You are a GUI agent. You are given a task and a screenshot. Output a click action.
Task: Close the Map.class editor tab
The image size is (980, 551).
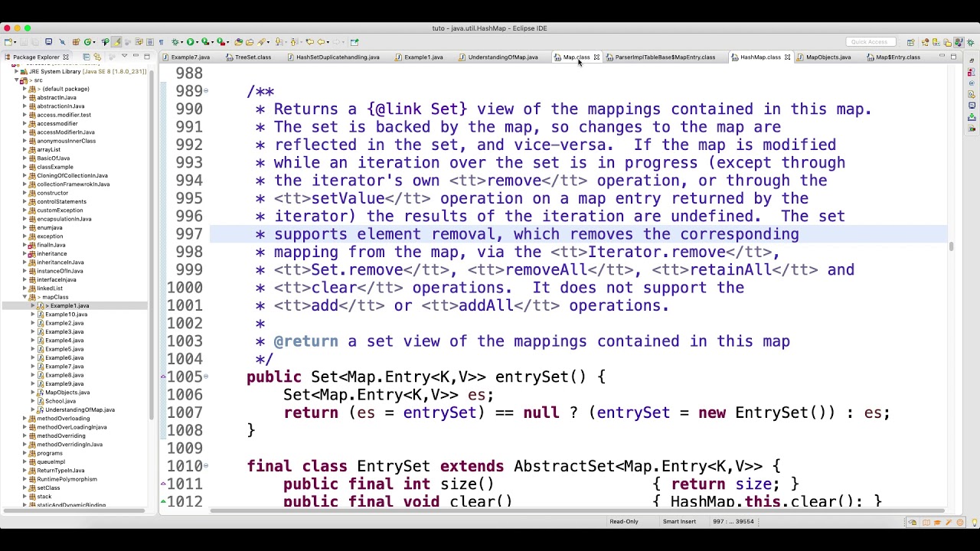point(596,57)
